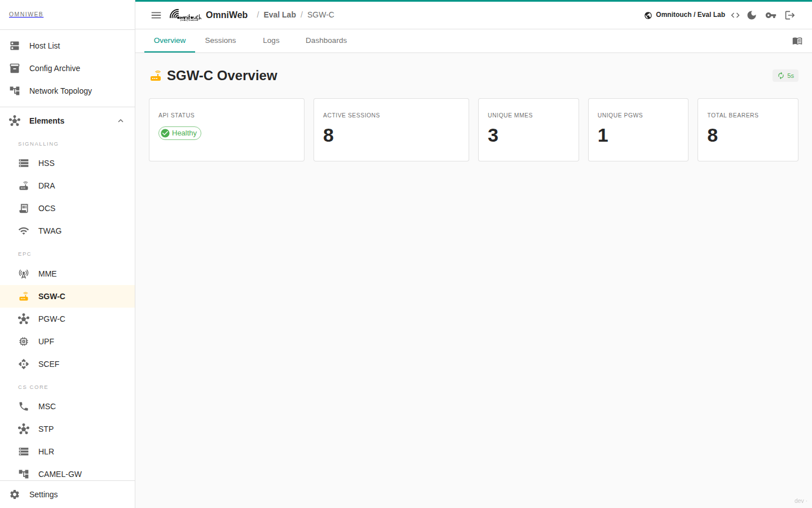The width and height of the screenshot is (812, 508).
Task: Open the code brackets icon
Action: (735, 15)
